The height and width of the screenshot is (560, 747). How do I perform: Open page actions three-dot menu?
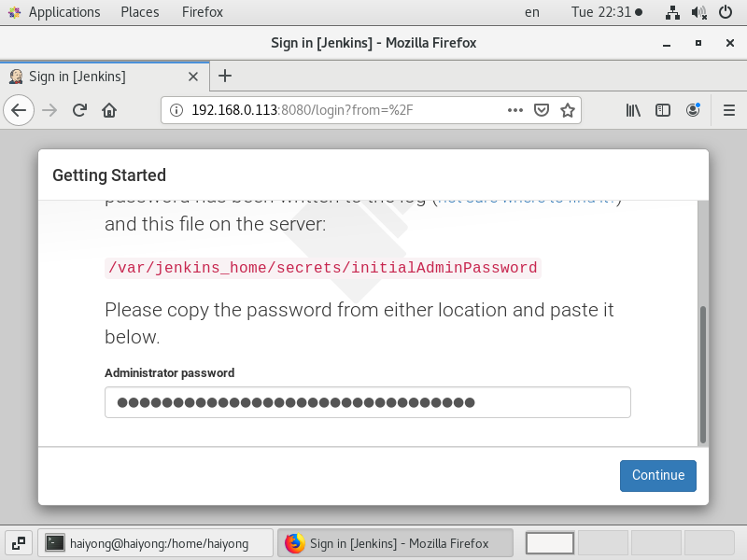click(515, 110)
